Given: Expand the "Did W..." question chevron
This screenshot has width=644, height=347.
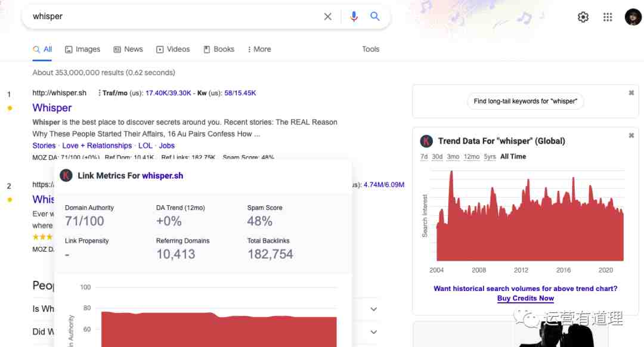Looking at the screenshot, I should coord(374,332).
